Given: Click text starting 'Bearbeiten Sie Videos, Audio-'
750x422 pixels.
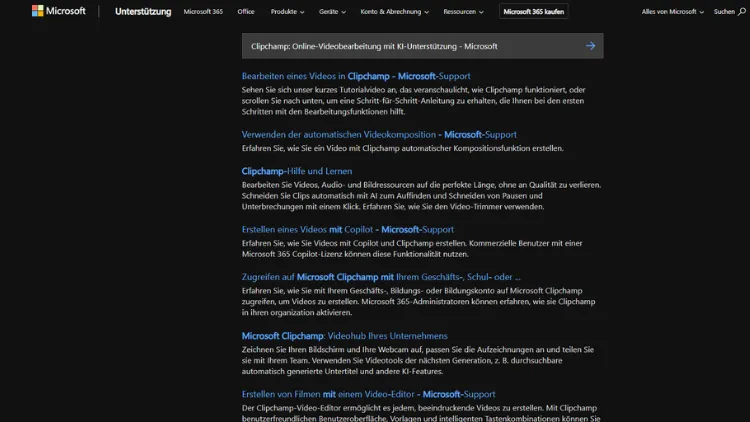Looking at the screenshot, I should click(x=421, y=196).
